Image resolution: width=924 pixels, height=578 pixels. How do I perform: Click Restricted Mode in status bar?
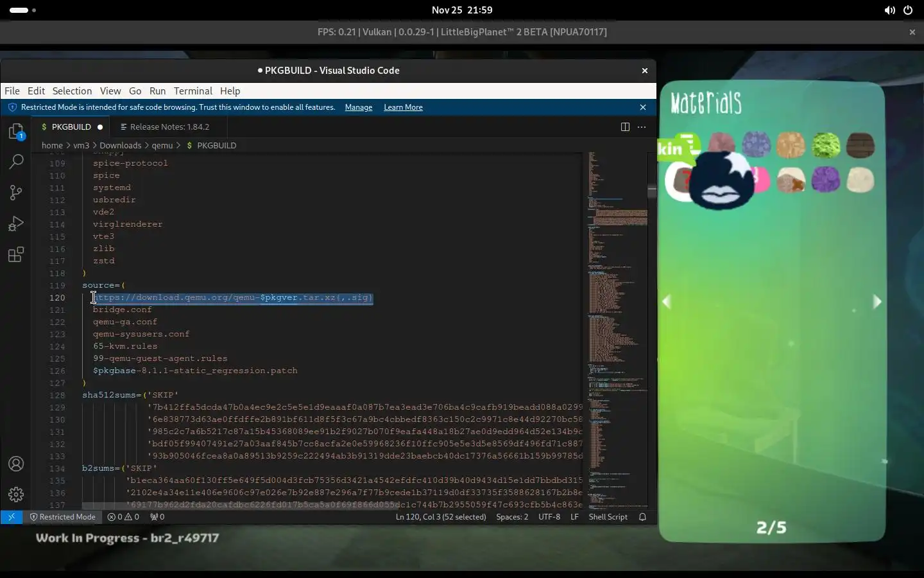pyautogui.click(x=63, y=516)
